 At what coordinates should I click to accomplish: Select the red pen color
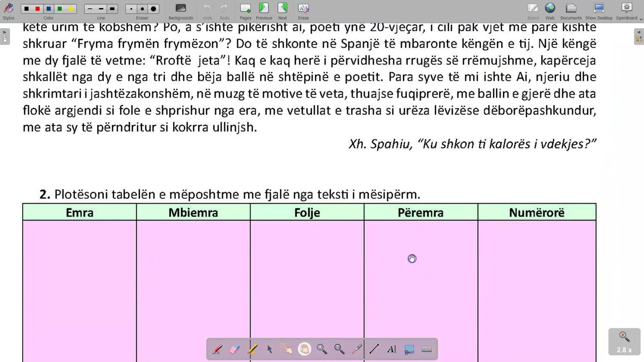click(37, 9)
